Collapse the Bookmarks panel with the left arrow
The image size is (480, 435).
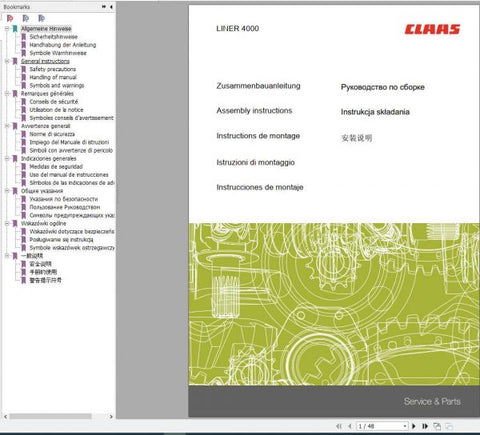pyautogui.click(x=111, y=6)
